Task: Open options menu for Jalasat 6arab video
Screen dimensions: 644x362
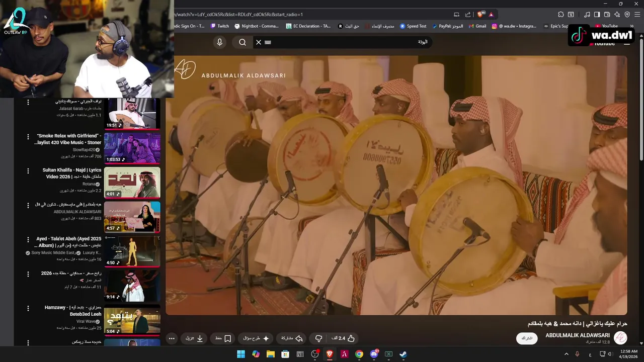Action: [28, 102]
